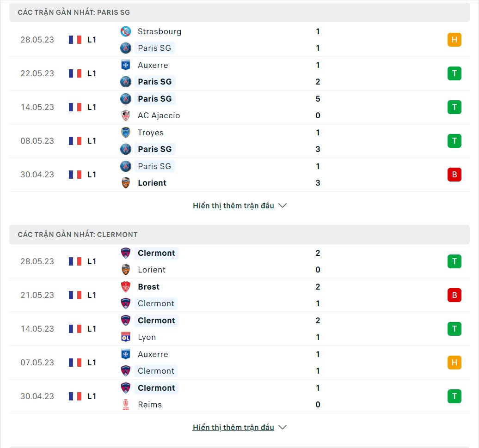479x448 pixels.
Task: Expand more Paris SG matches chevron
Action: coord(282,206)
